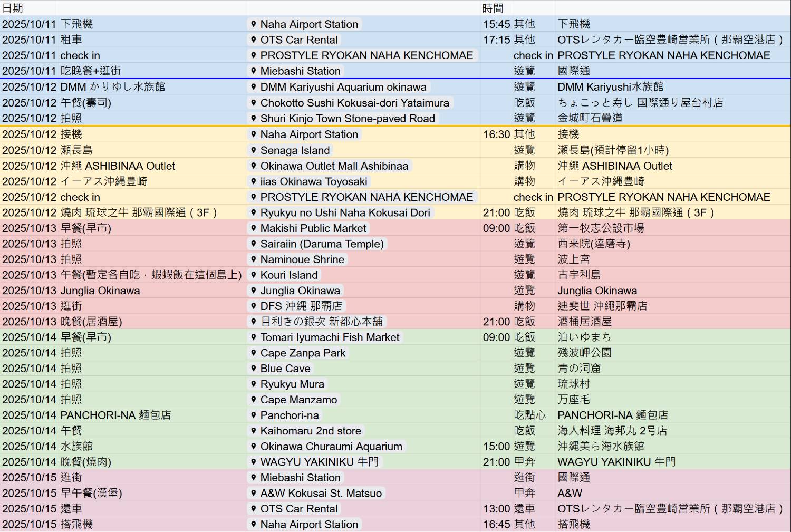Image resolution: width=791 pixels, height=532 pixels.
Task: Click the pin icon beside Sairaiin (Daruma Temple)
Action: [254, 244]
